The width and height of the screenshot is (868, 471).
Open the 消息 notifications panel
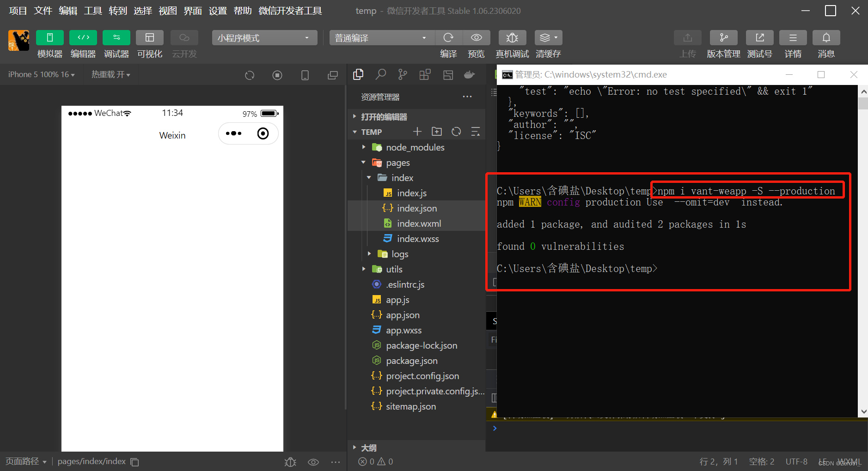coord(826,44)
